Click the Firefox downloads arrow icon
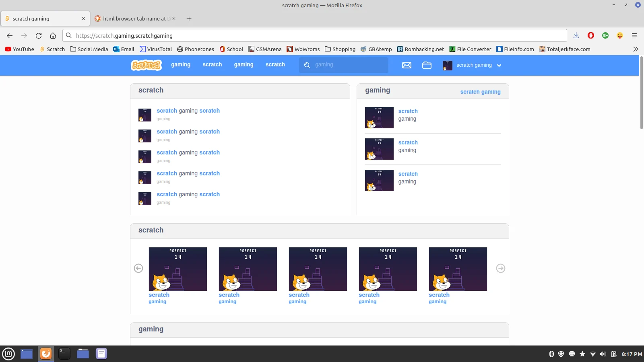The image size is (644, 362). pyautogui.click(x=576, y=35)
